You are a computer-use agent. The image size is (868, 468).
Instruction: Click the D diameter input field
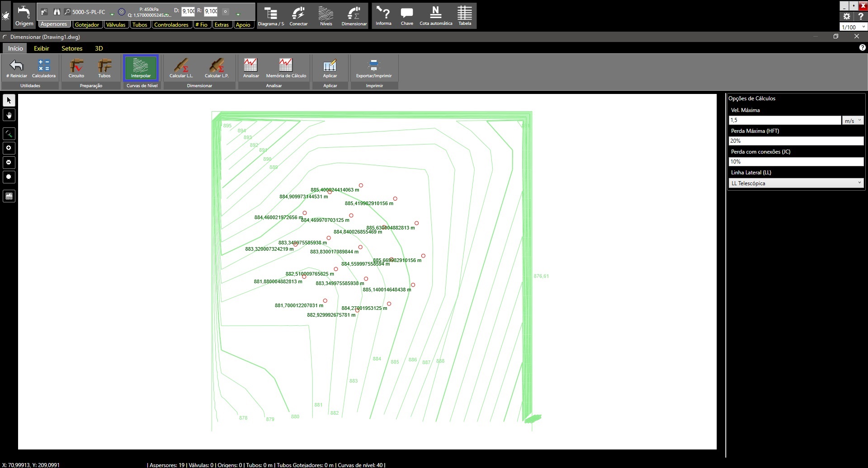[188, 11]
